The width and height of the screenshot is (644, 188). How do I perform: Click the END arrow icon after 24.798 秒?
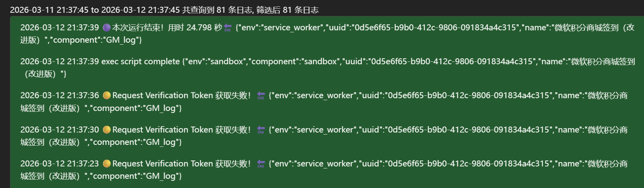[x=228, y=28]
